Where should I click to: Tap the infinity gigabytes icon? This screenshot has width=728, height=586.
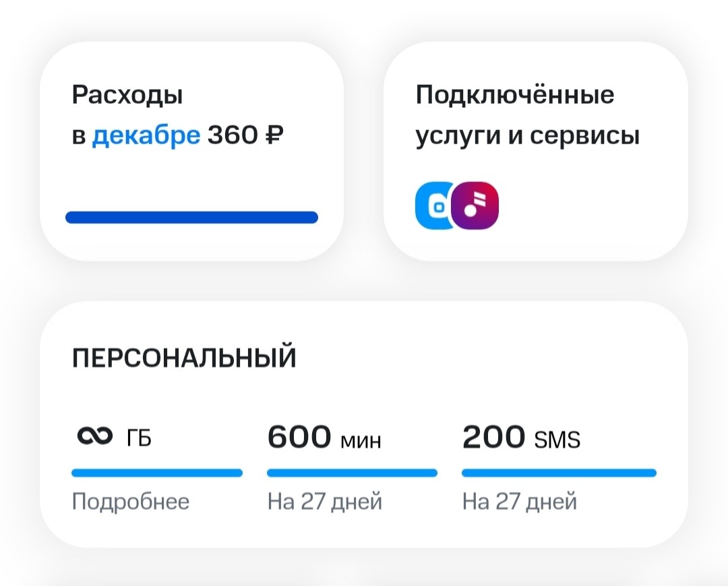pos(93,438)
